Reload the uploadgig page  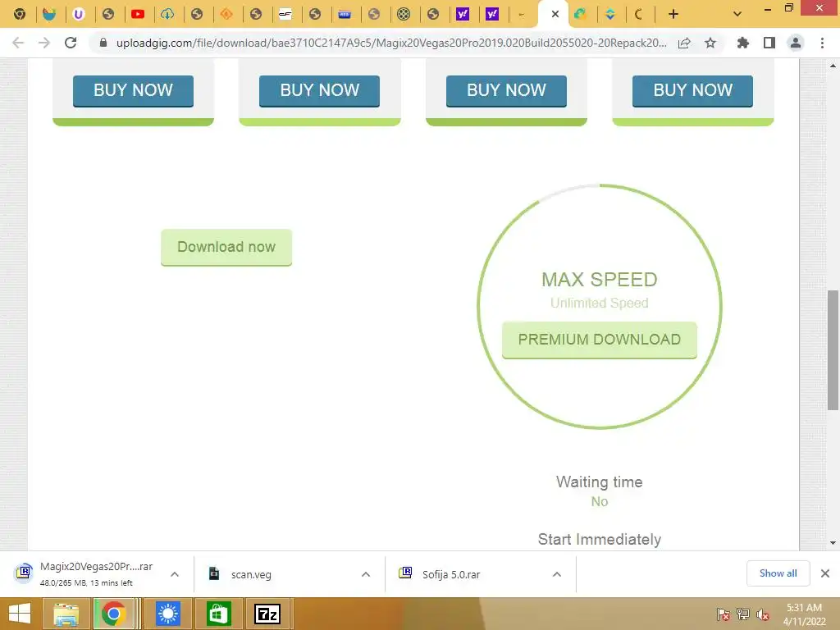(x=71, y=43)
